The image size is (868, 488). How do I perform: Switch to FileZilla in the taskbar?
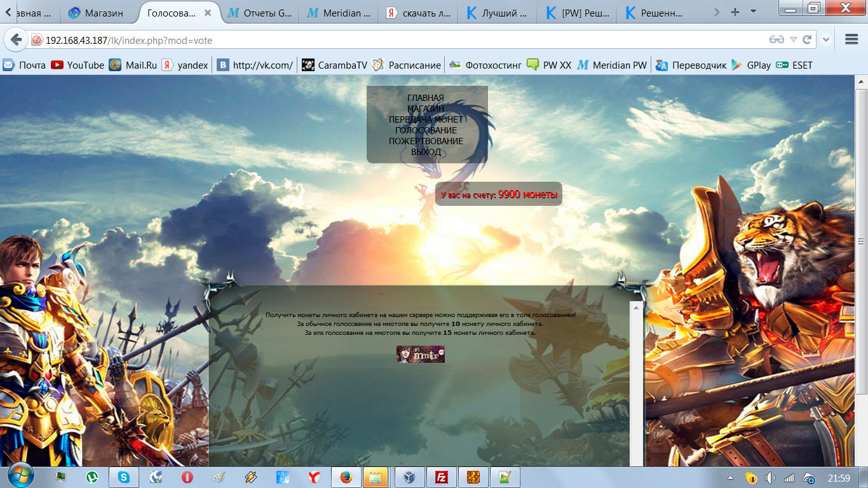[441, 477]
